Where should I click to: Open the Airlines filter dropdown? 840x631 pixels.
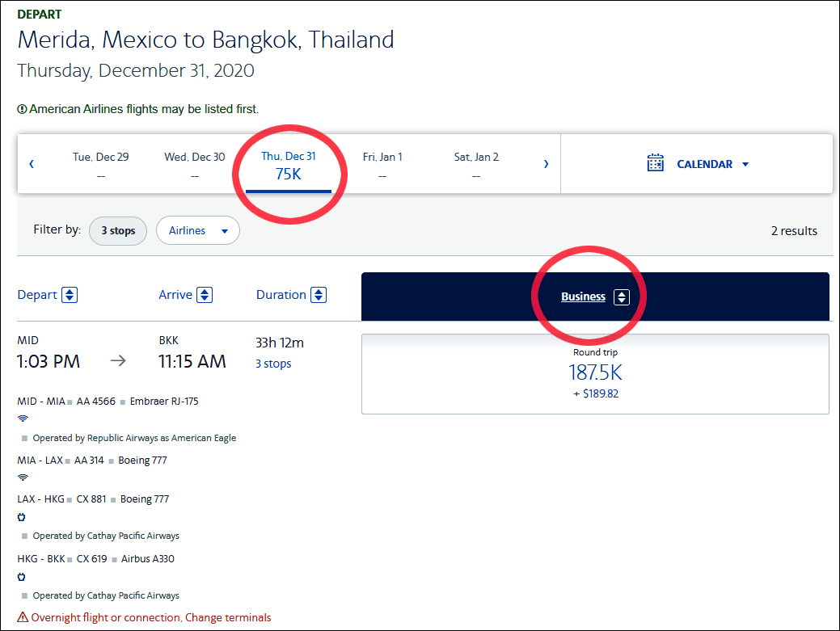198,231
